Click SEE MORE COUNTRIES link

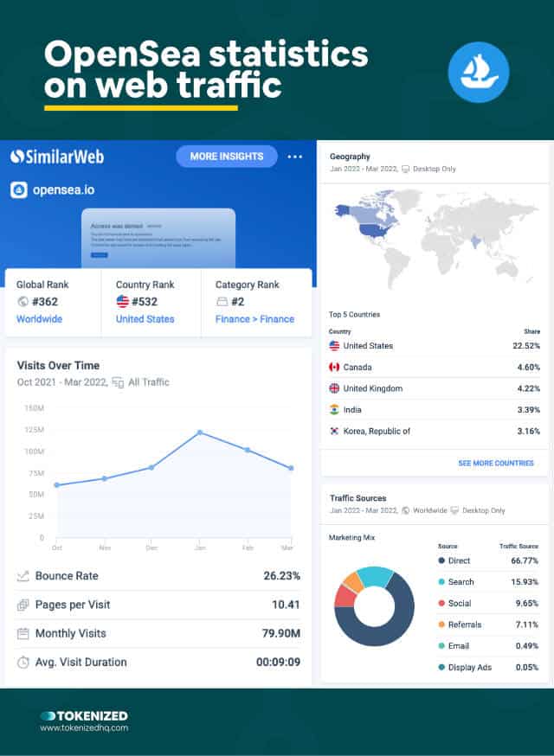496,463
